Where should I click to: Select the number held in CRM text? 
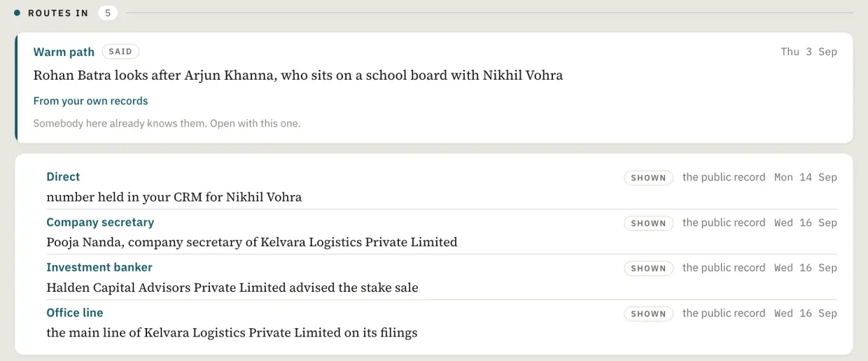174,197
